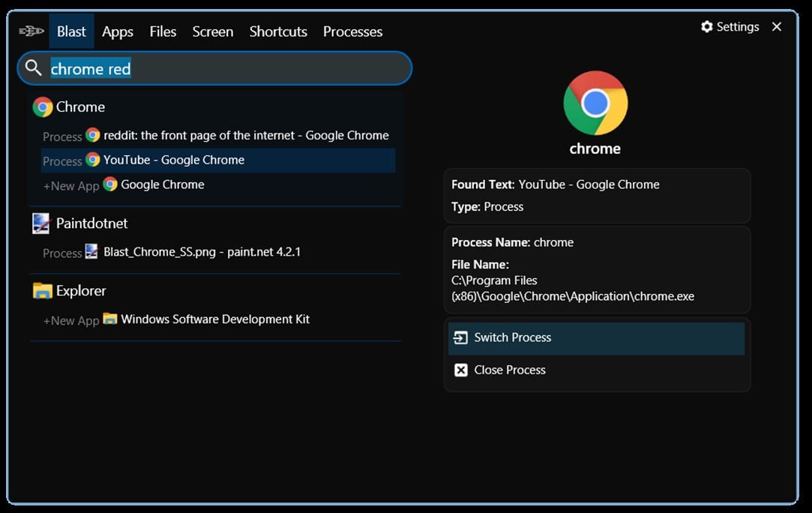Close the Blast window

(777, 26)
